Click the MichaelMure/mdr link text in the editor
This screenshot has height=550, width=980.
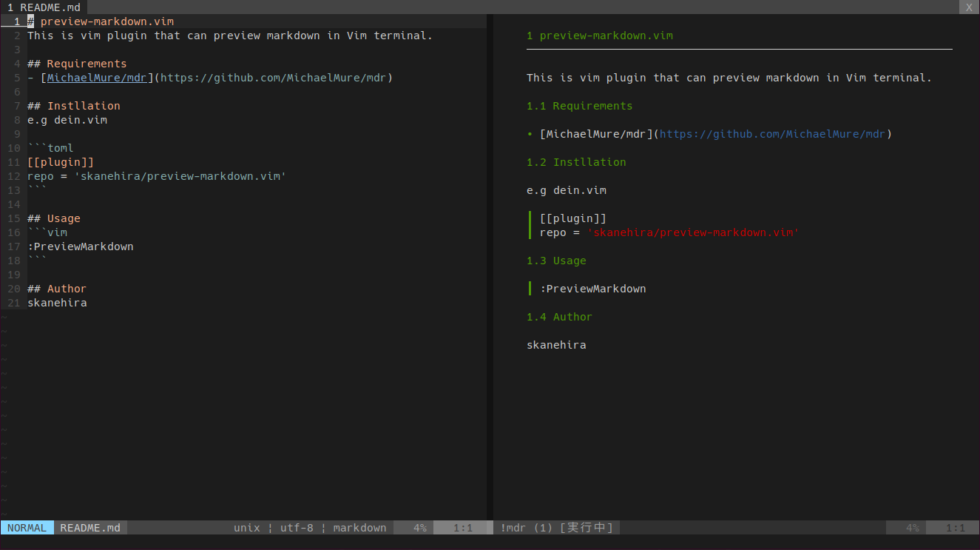pyautogui.click(x=97, y=78)
